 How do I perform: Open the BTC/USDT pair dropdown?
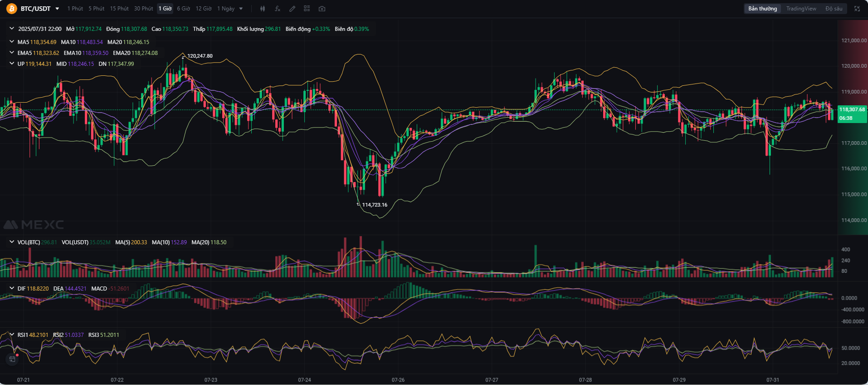click(x=57, y=9)
